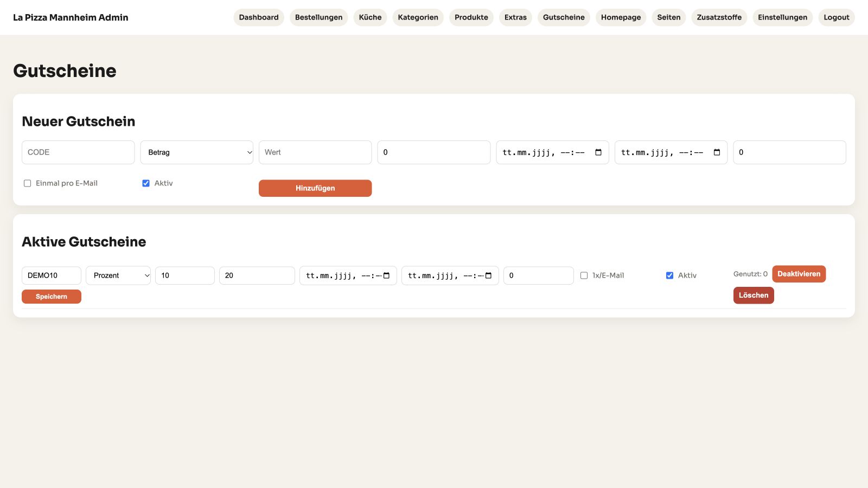
Task: Open Einstellungen
Action: [783, 17]
